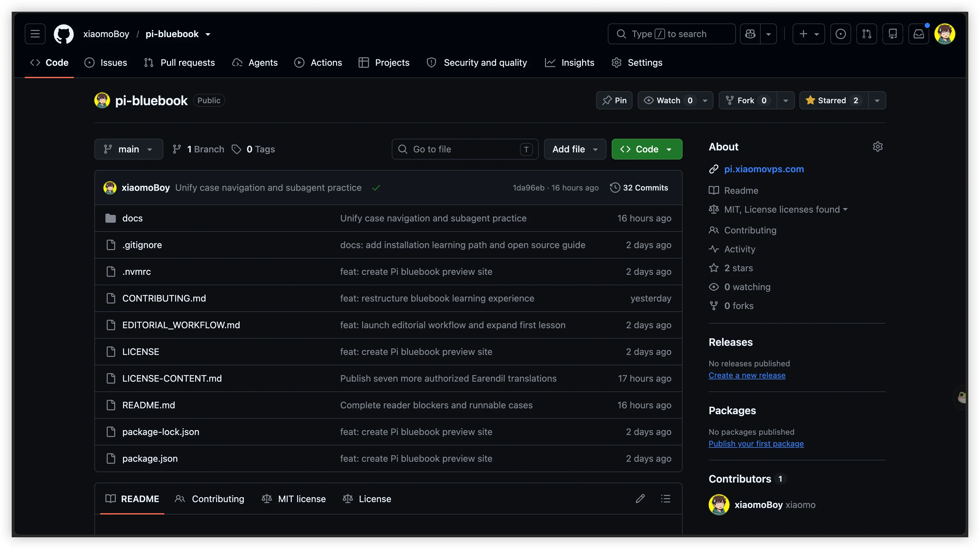Click the contributor avatar for xiaomoBoy
980x549 pixels.
tap(719, 505)
